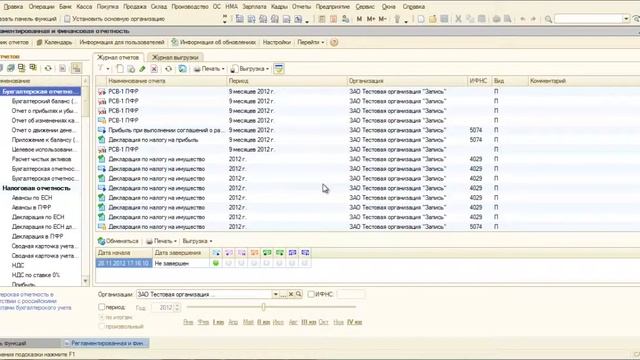Refresh the report journal list
This screenshot has height=360, width=640.
(168, 69)
